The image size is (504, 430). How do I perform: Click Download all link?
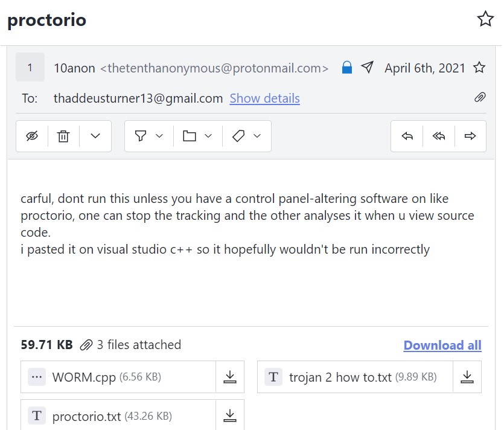(x=442, y=345)
